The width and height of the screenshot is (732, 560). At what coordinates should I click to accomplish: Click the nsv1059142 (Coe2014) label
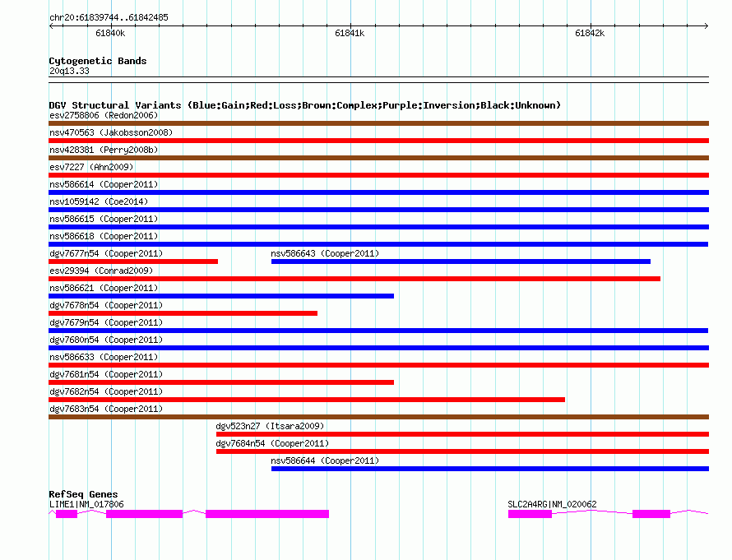coord(99,201)
